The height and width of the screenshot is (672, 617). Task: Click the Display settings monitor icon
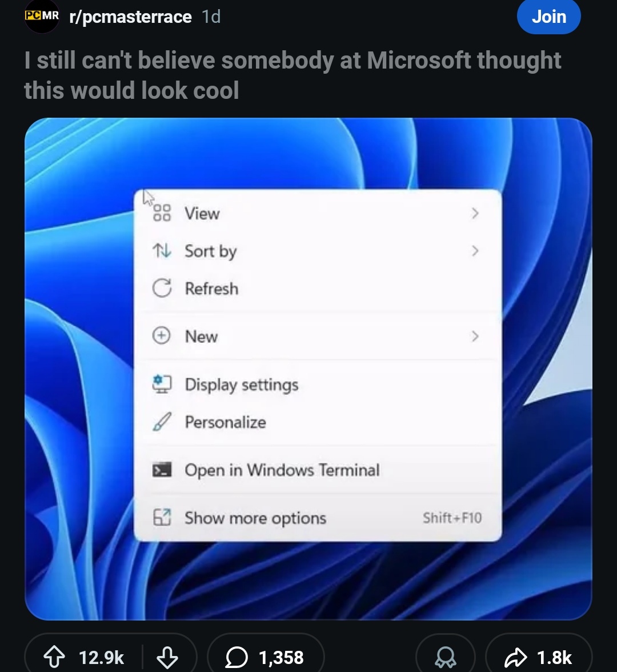(x=162, y=385)
